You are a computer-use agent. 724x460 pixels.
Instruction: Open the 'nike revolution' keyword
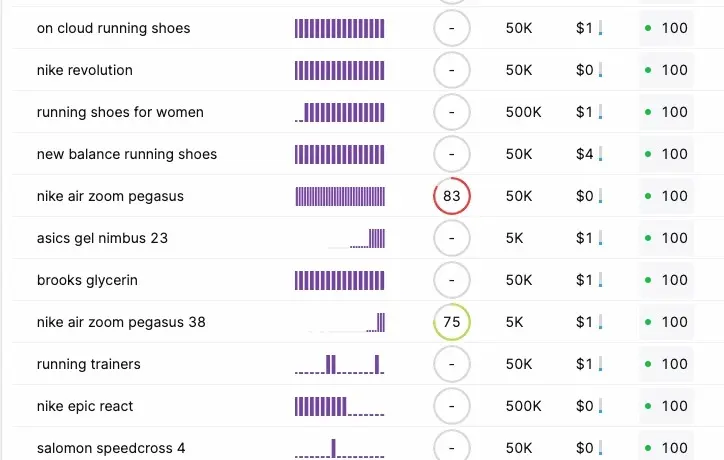(x=84, y=70)
